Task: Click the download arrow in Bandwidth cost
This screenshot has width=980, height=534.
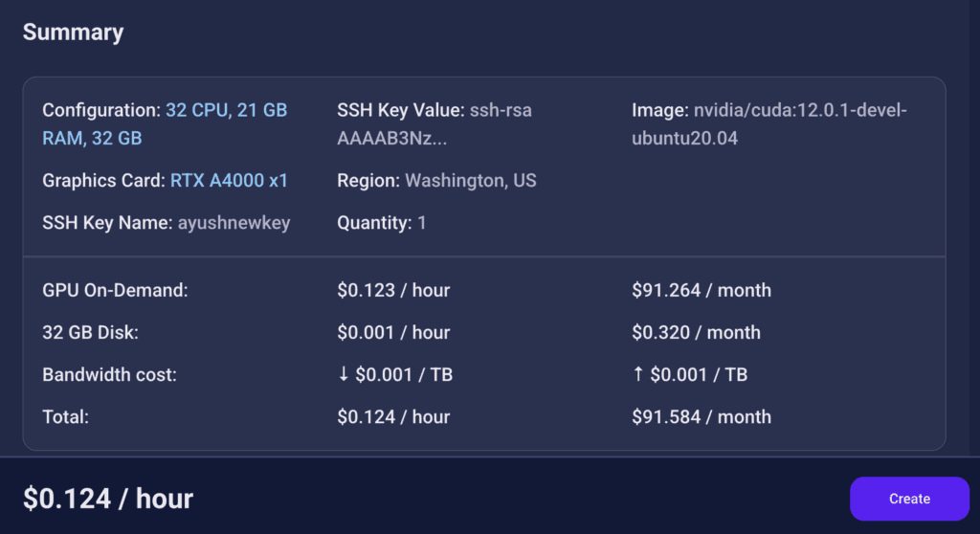Action: (344, 375)
